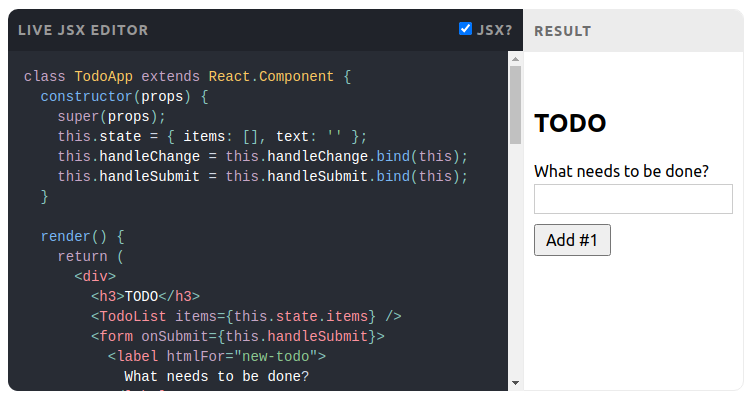750x399 pixels.
Task: Click the '<form onSubmit=' code line
Action: pyautogui.click(x=238, y=336)
